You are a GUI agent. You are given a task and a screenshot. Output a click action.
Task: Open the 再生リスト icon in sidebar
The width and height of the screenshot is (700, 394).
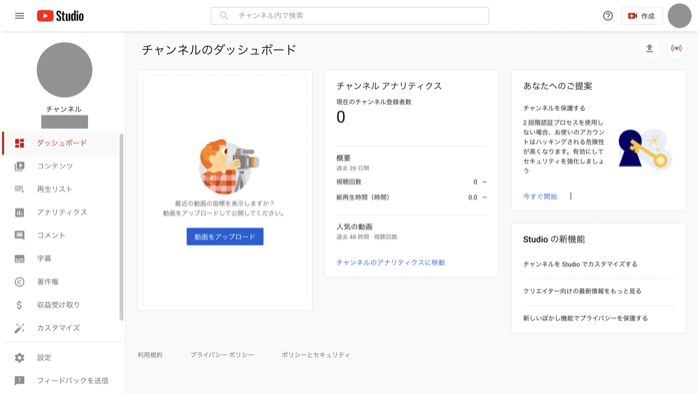19,189
